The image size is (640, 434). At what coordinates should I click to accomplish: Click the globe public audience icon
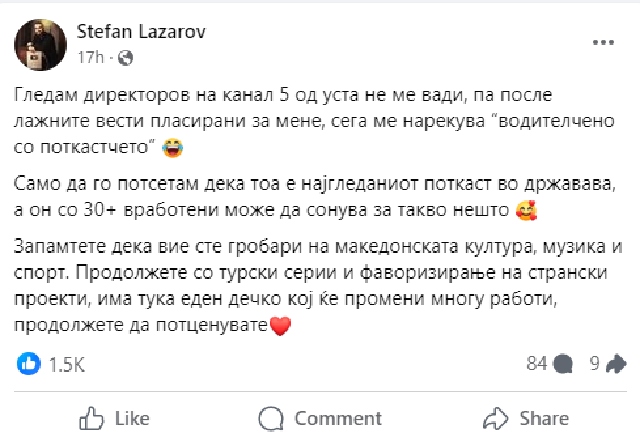pyautogui.click(x=125, y=59)
